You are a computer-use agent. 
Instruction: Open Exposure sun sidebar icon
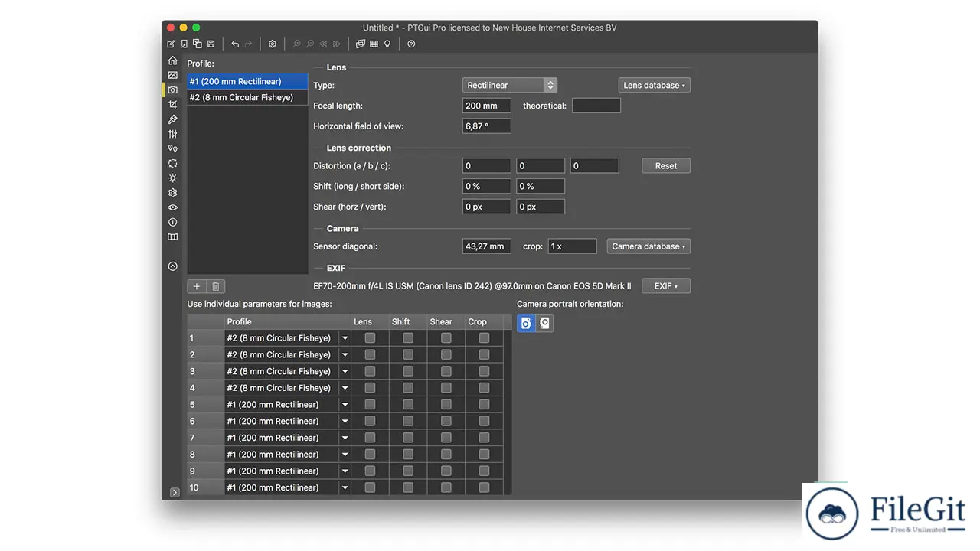coord(172,178)
